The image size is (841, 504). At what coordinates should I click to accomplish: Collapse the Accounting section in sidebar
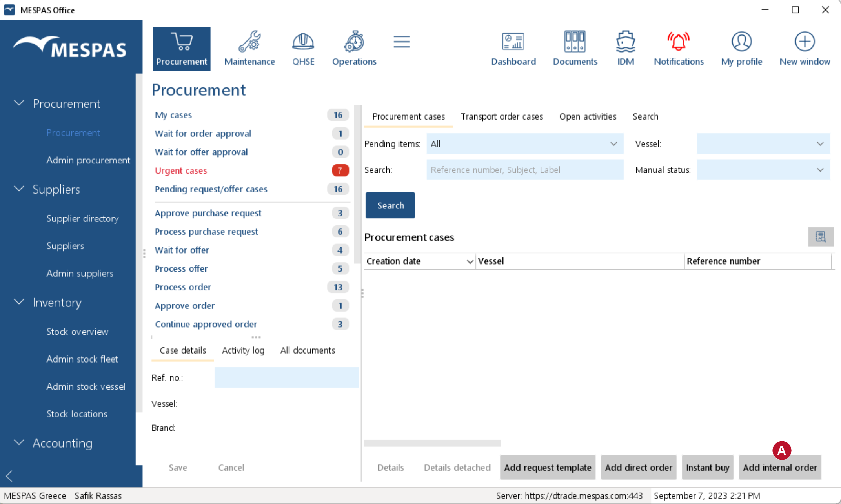tap(19, 442)
